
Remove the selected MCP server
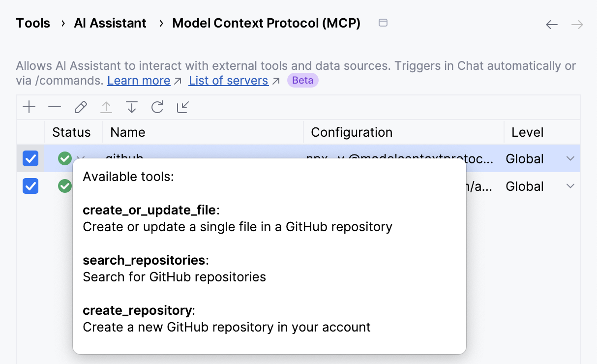point(55,107)
